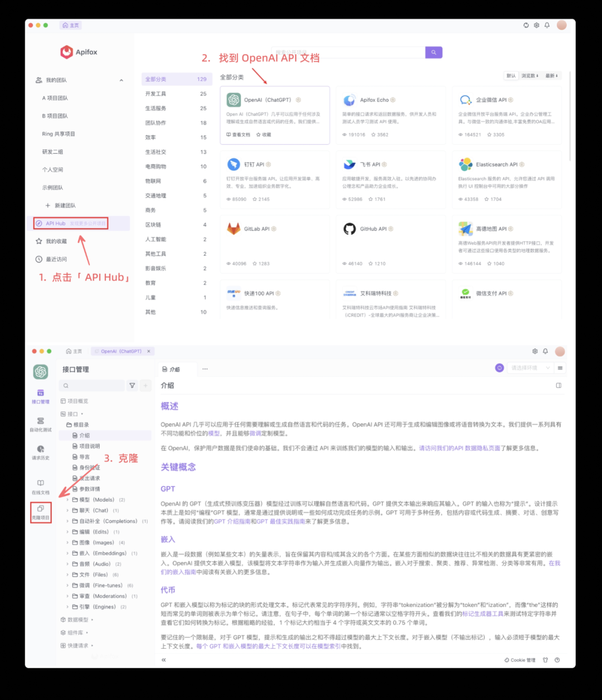Collapse the 我的团队 section
This screenshot has height=700, width=602.
tap(121, 80)
